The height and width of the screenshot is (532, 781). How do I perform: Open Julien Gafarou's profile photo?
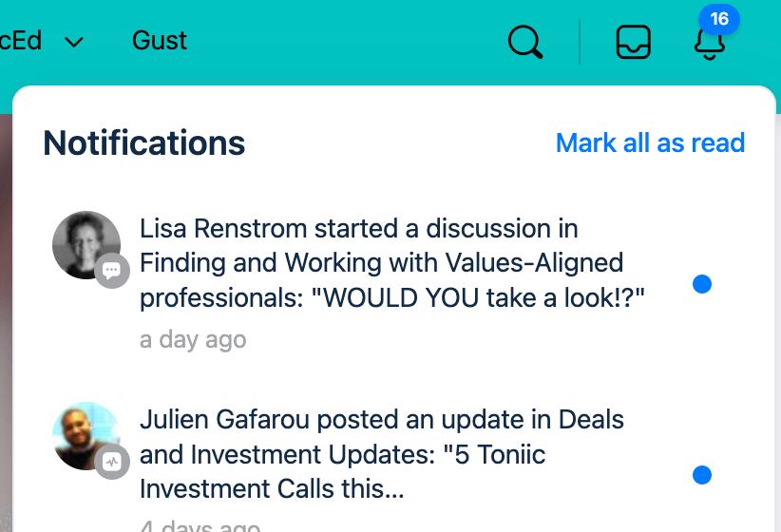(86, 436)
